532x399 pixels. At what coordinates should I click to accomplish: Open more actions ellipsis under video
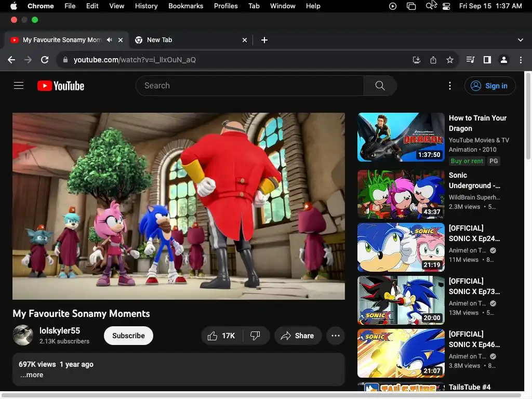click(x=336, y=336)
